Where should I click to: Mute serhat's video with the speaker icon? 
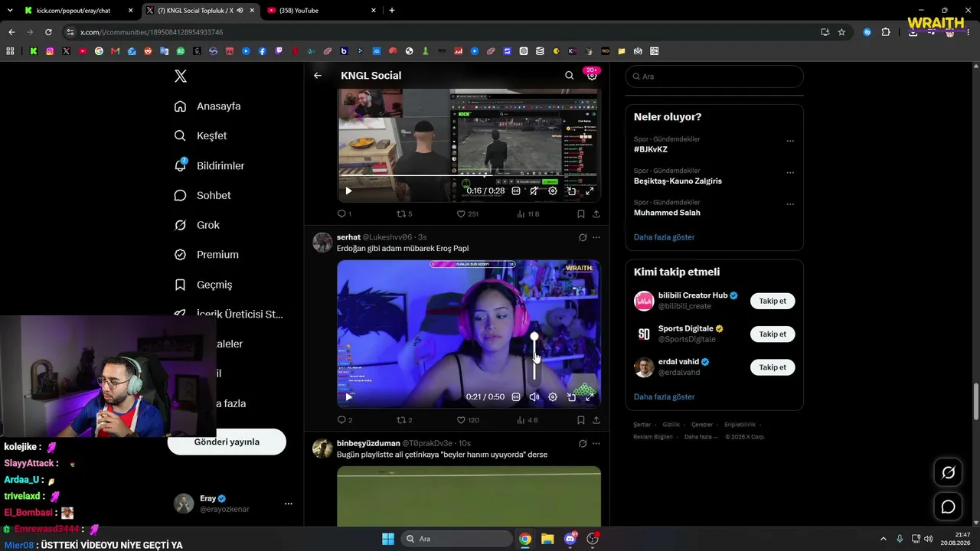tap(534, 397)
